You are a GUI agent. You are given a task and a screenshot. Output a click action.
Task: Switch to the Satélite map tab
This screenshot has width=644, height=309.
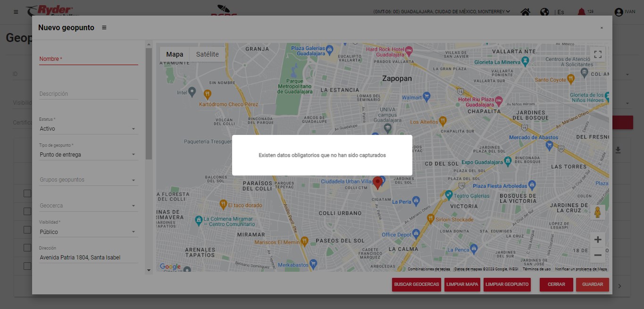tap(207, 54)
